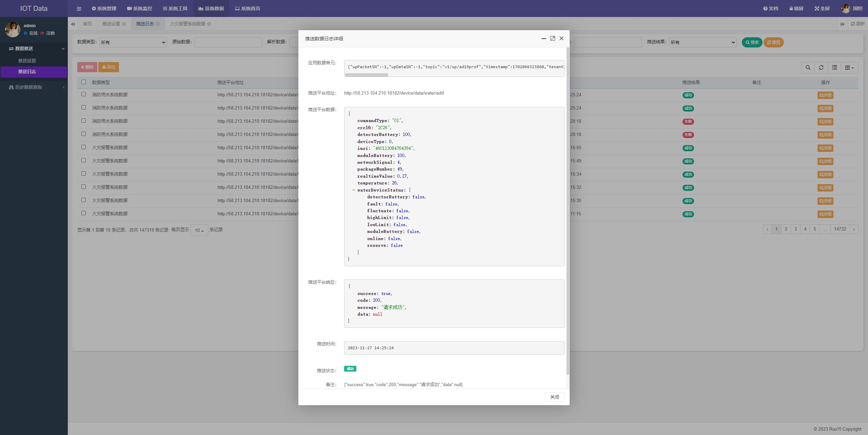Expand the 历史数据查询 sidebar section
This screenshot has height=435, width=868.
[34, 87]
